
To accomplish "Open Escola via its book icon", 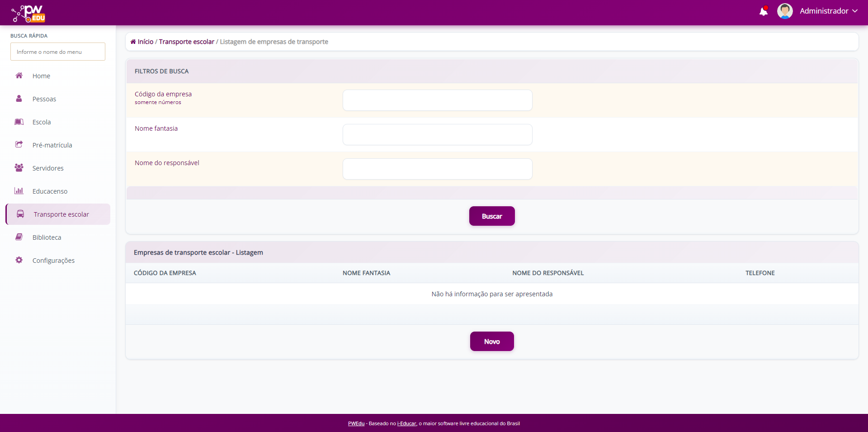I will 19,122.
